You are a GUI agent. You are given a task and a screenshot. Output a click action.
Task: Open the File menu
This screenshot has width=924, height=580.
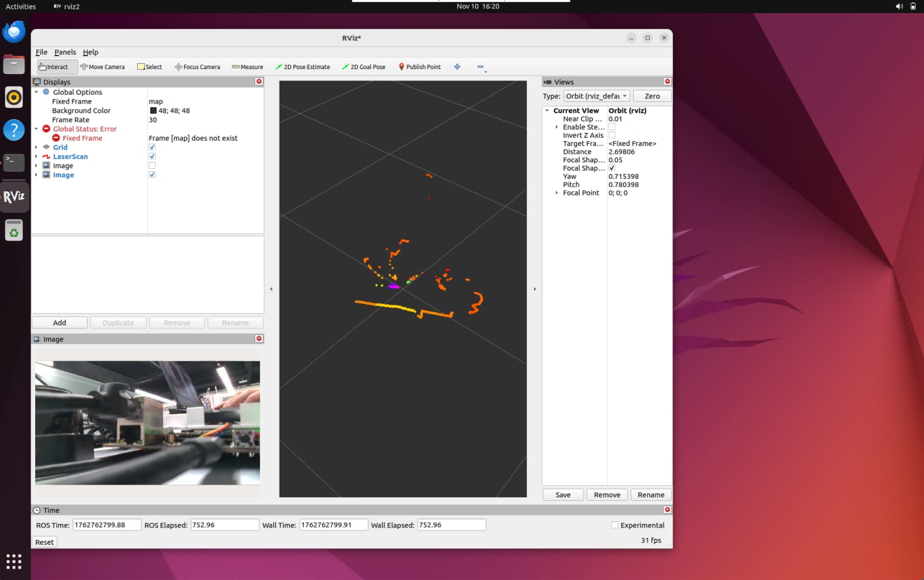[41, 52]
